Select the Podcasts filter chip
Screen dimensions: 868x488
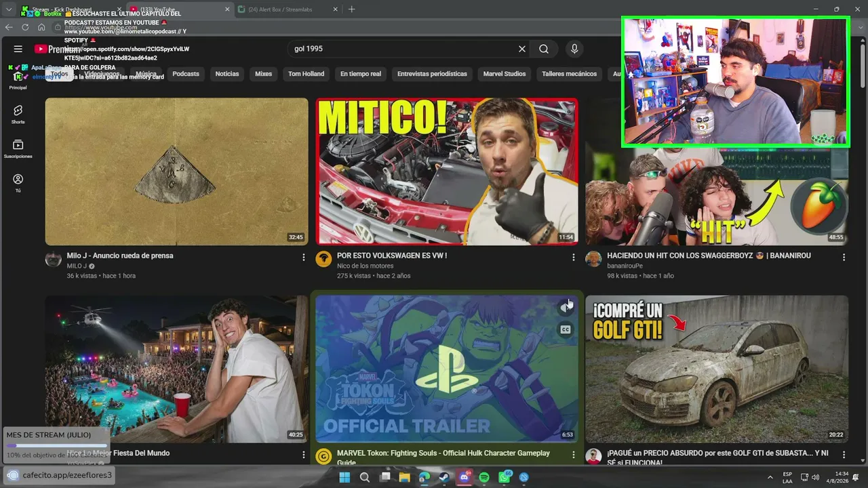point(186,74)
